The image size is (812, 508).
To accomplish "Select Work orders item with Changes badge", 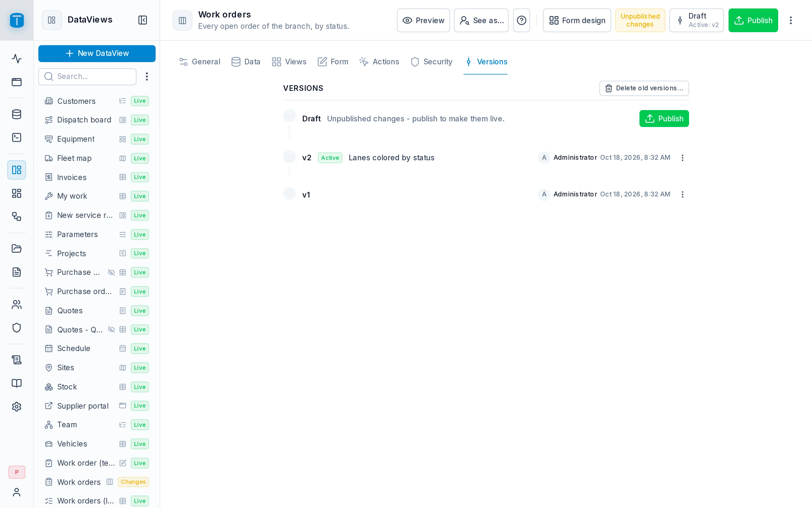I will (x=97, y=482).
